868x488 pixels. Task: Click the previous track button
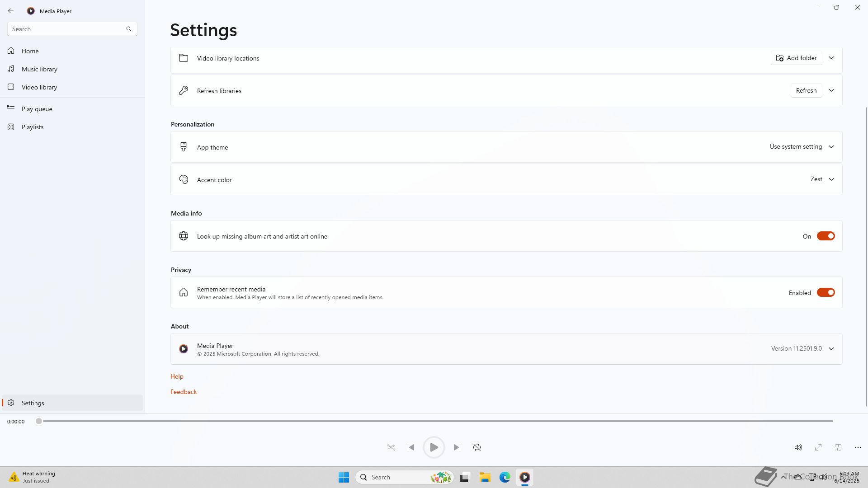point(411,447)
